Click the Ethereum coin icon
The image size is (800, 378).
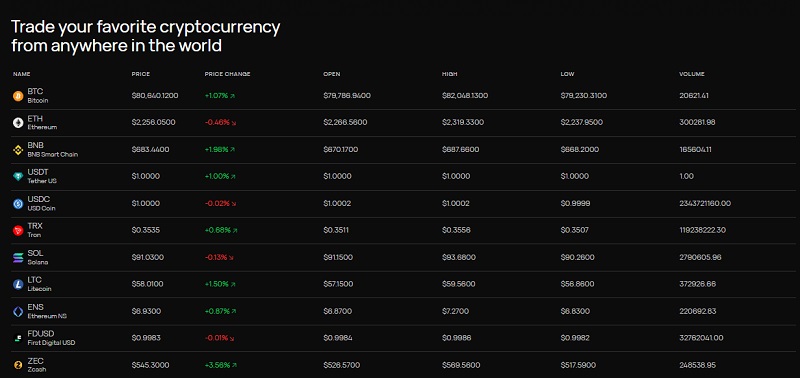18,123
